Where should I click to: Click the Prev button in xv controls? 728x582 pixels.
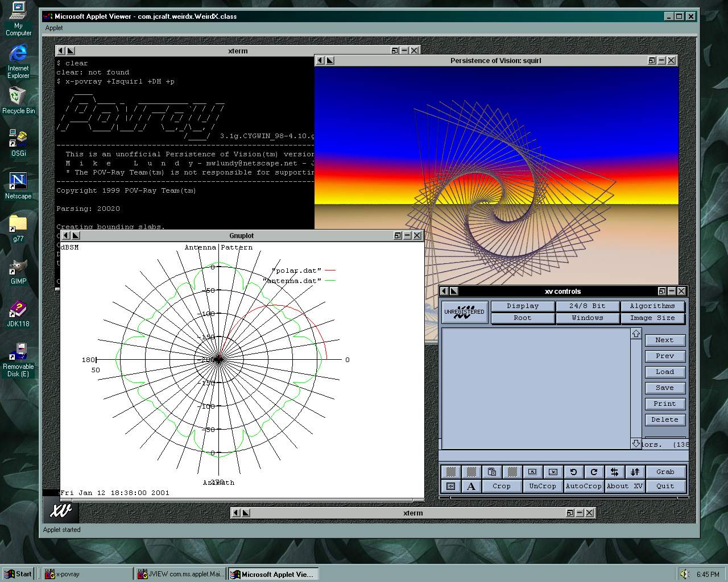(x=665, y=356)
